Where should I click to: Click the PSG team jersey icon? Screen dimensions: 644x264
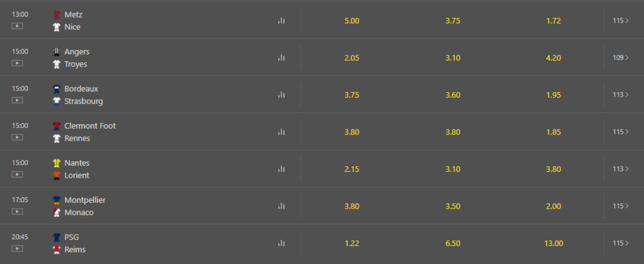pyautogui.click(x=57, y=237)
